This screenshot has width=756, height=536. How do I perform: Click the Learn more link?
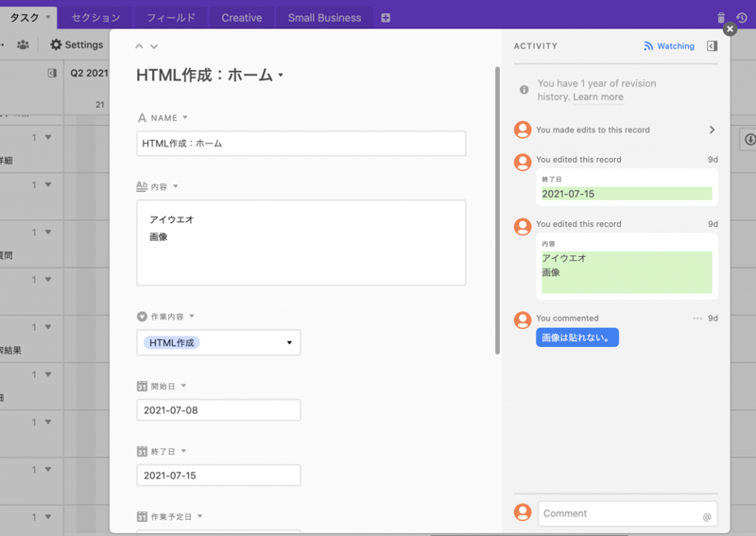point(597,97)
